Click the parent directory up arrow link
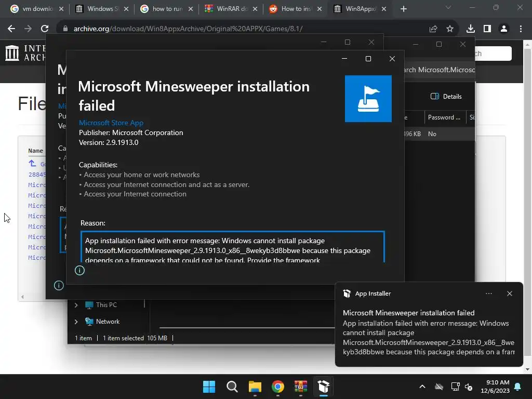Screen dimensions: 532x399 click(32, 164)
